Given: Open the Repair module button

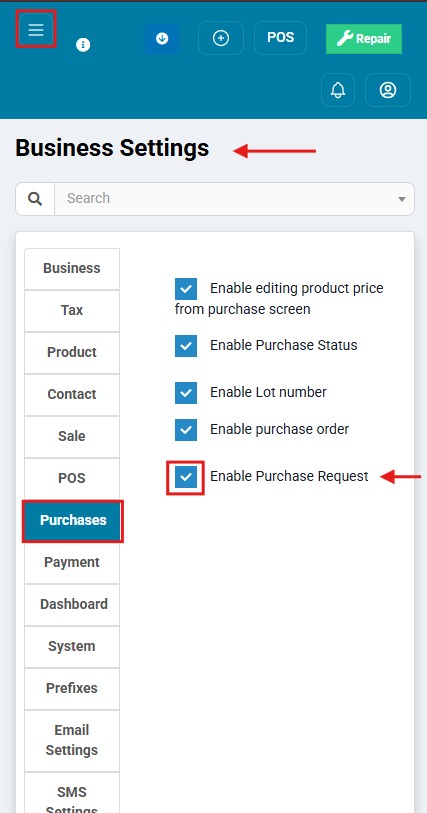Looking at the screenshot, I should [364, 39].
